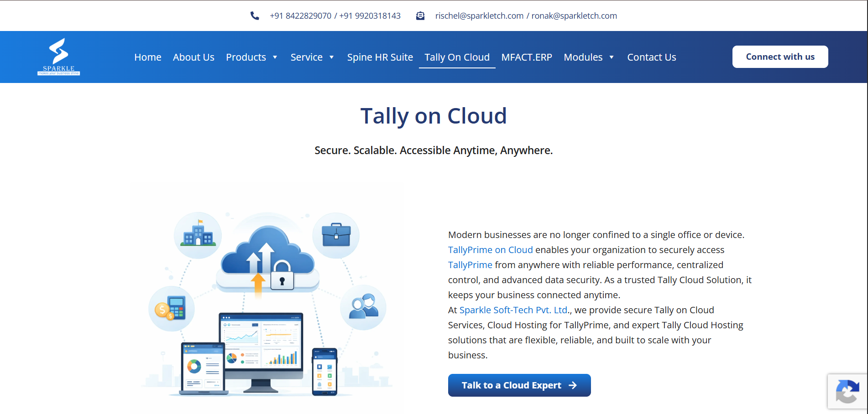Screen dimensions: 868x414
Task: Email ronak@sparkletch.com
Action: tap(574, 16)
